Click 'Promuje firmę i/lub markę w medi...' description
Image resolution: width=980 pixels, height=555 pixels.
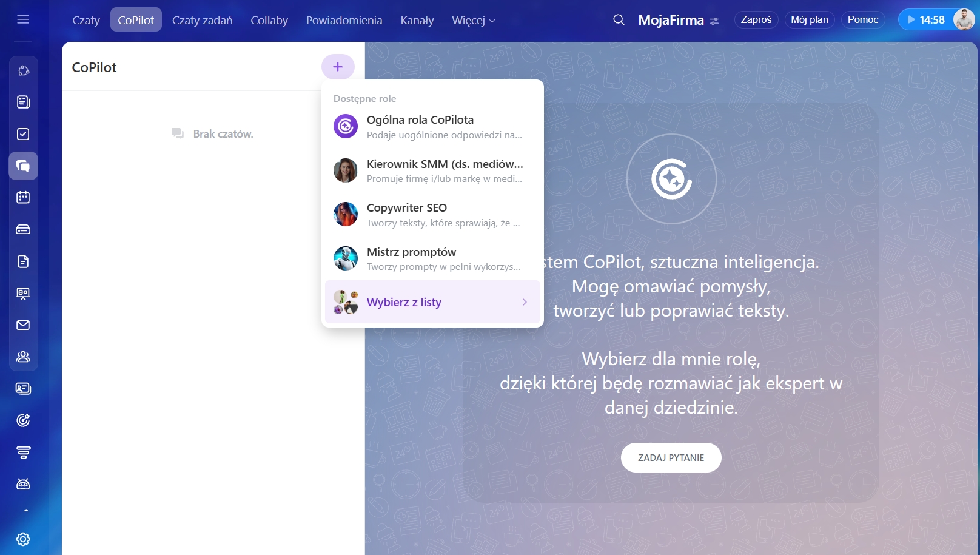[445, 179]
